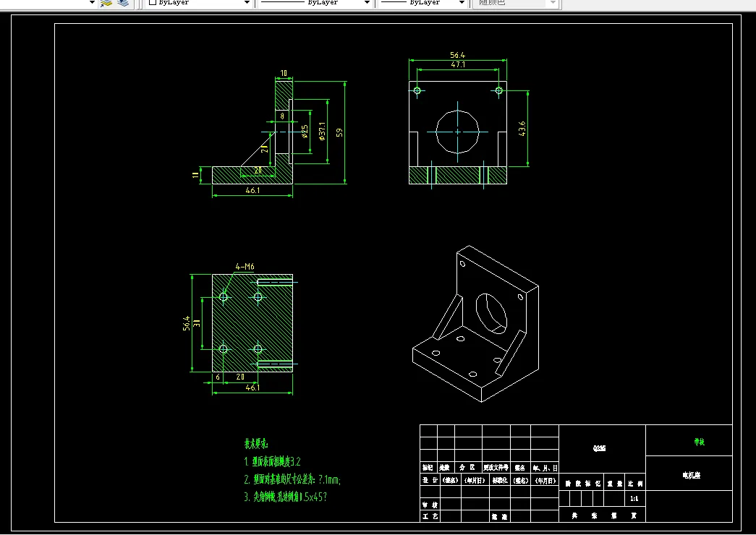Screen dimensions: 756x535
Task: Select the 20 rib dimension in section view
Action: tap(258, 171)
